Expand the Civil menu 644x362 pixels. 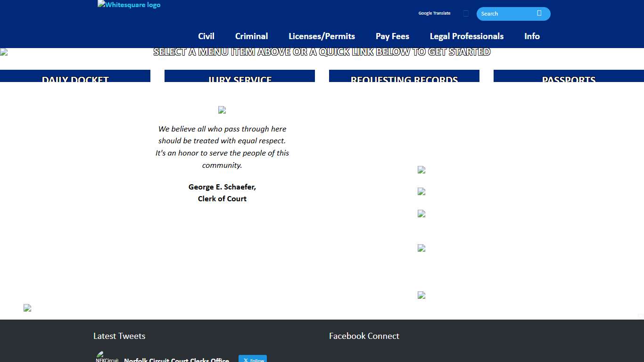[206, 36]
